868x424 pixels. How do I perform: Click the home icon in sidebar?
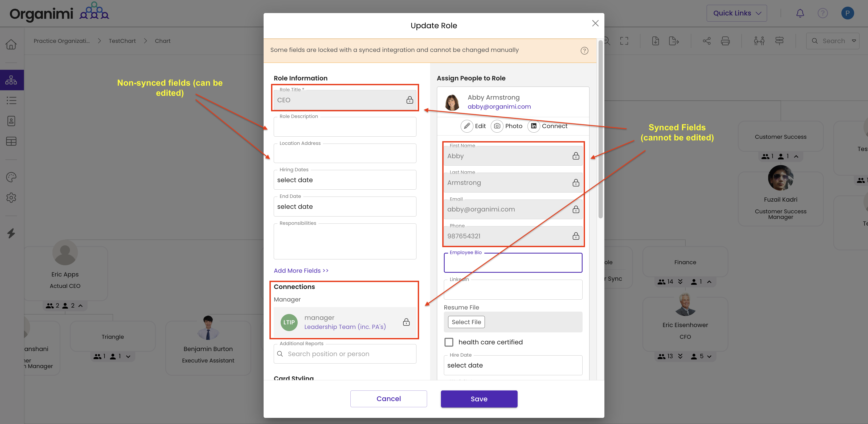(x=11, y=44)
